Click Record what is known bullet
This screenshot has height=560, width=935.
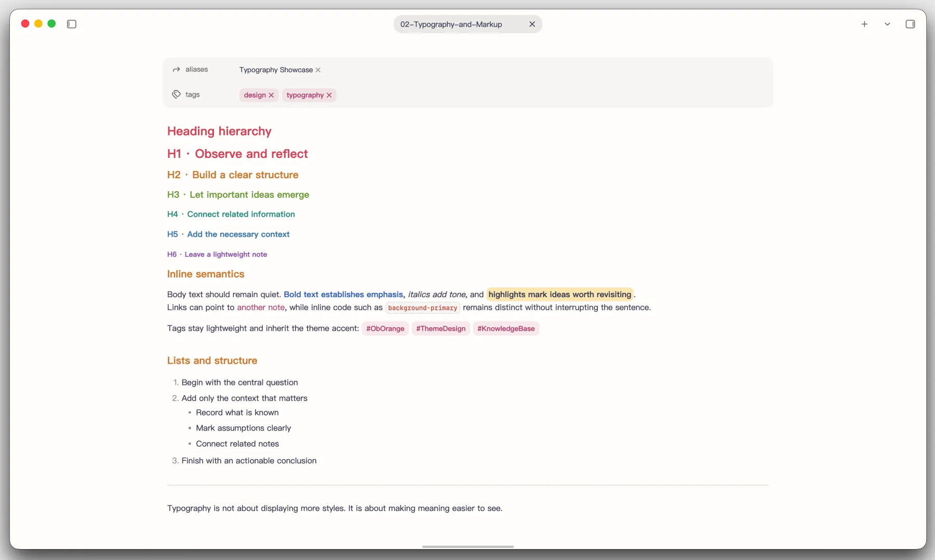pos(237,412)
